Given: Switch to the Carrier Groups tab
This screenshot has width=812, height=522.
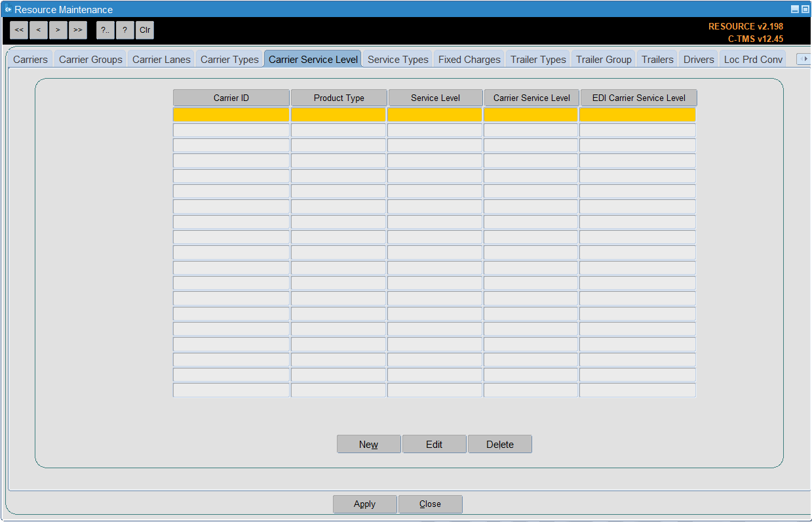Looking at the screenshot, I should point(90,59).
